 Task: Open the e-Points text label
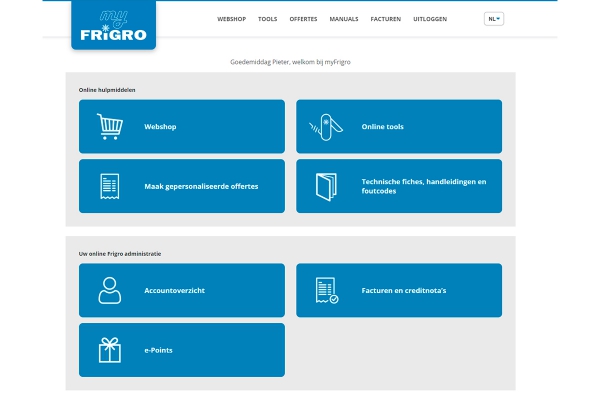pos(158,350)
